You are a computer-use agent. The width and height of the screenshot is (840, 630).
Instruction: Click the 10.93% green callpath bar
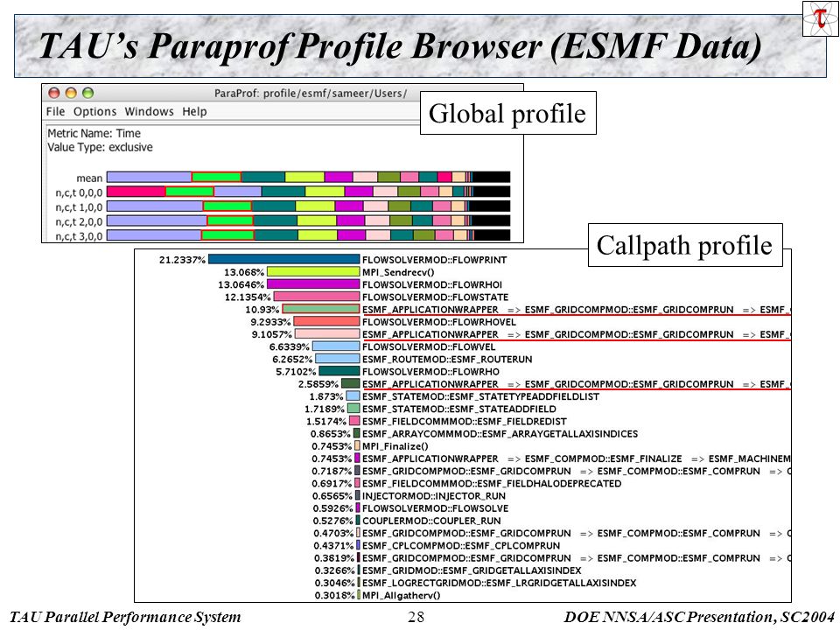[321, 309]
